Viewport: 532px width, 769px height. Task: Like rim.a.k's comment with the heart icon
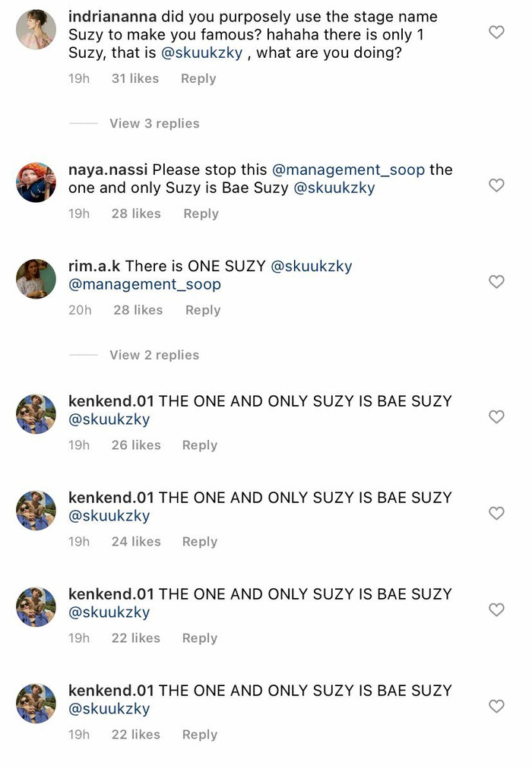pyautogui.click(x=496, y=282)
